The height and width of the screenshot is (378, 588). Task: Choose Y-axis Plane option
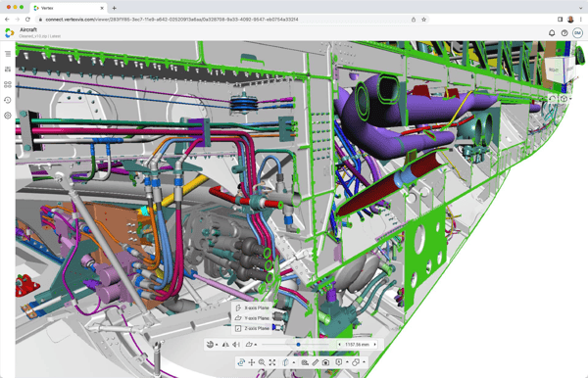pyautogui.click(x=252, y=318)
